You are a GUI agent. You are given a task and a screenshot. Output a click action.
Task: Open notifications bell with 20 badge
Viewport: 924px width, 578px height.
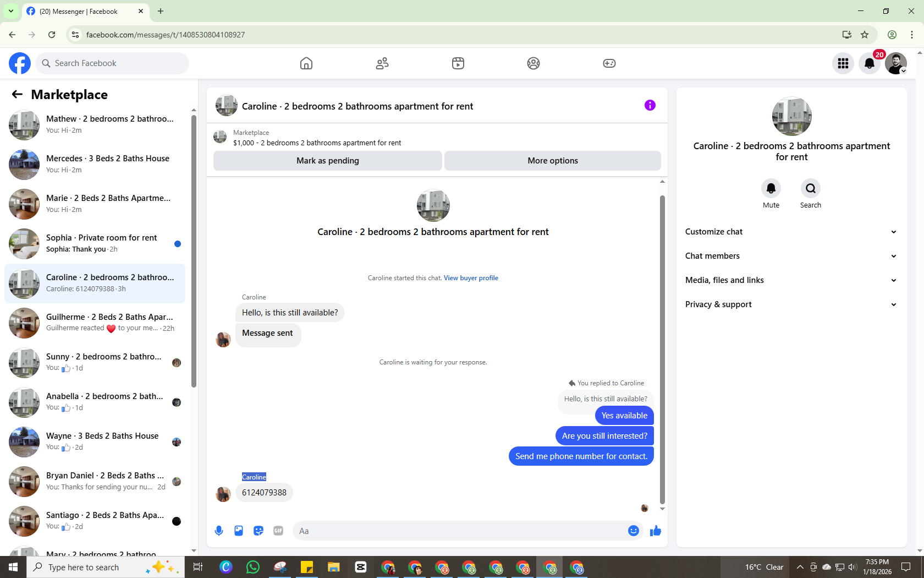coord(870,63)
